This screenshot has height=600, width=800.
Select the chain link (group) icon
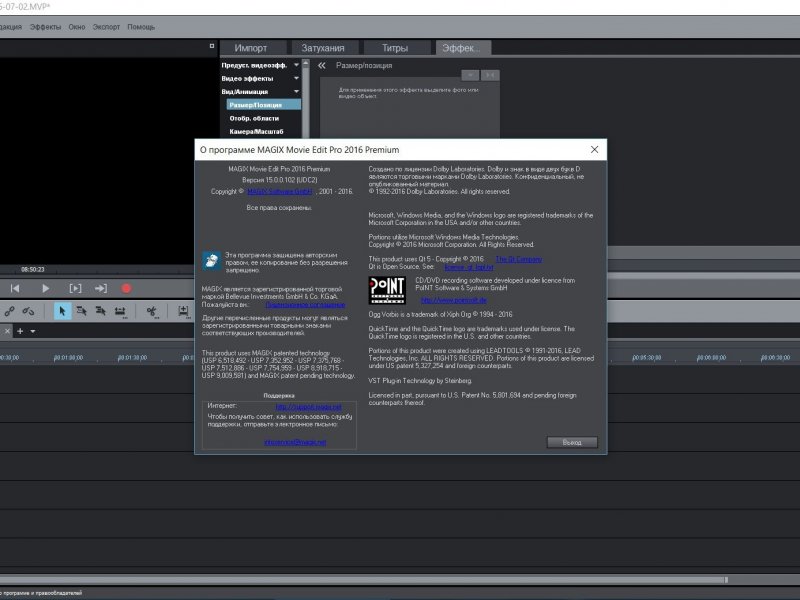click(9, 311)
